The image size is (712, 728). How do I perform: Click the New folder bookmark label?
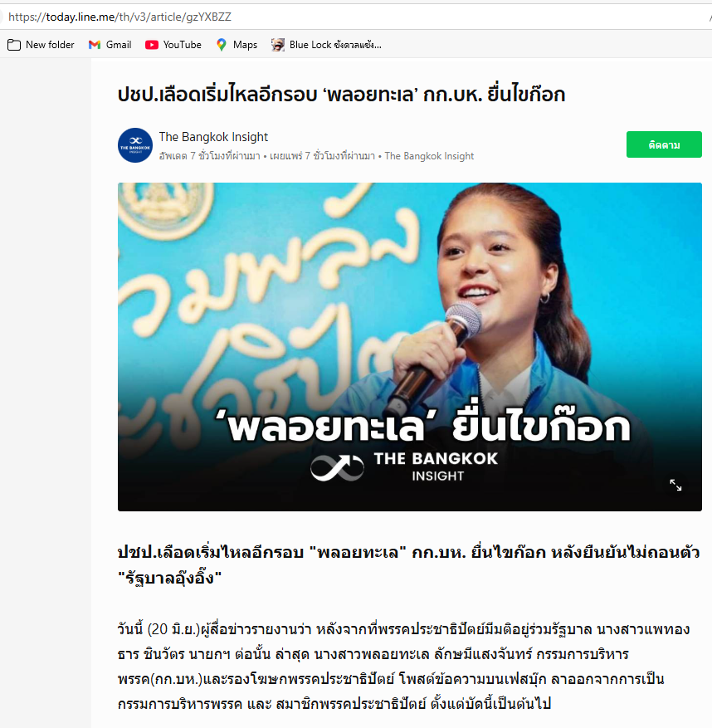click(x=50, y=45)
